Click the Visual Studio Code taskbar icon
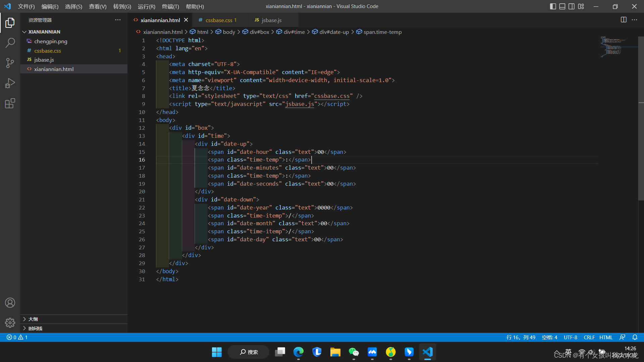The height and width of the screenshot is (362, 644). click(x=427, y=352)
